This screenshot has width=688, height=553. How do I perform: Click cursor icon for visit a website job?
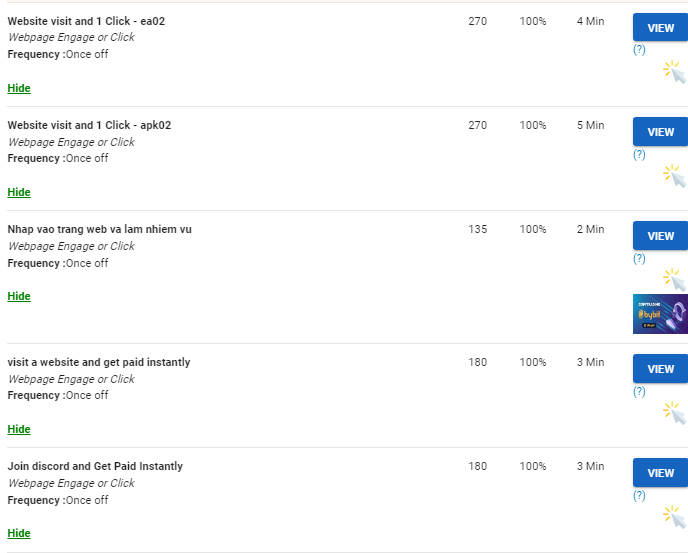(675, 412)
